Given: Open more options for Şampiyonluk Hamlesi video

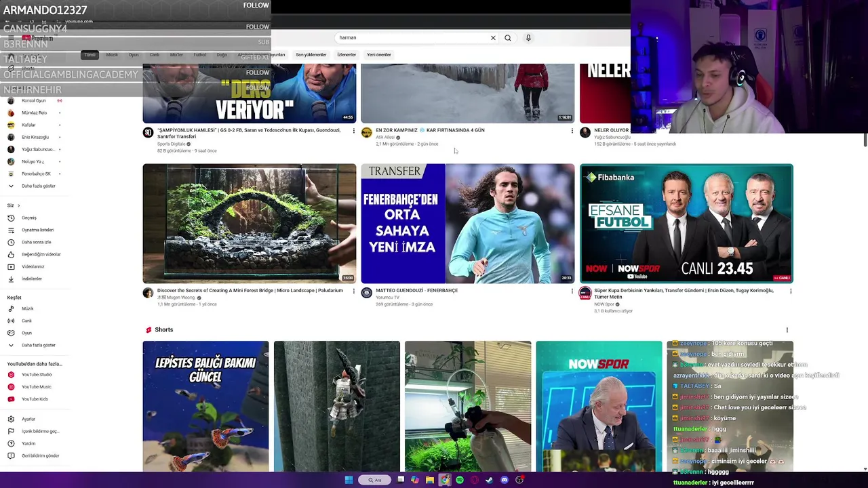Looking at the screenshot, I should click(353, 131).
